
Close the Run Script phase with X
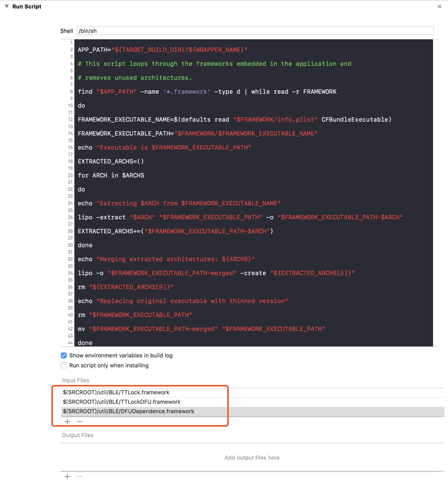[439, 6]
